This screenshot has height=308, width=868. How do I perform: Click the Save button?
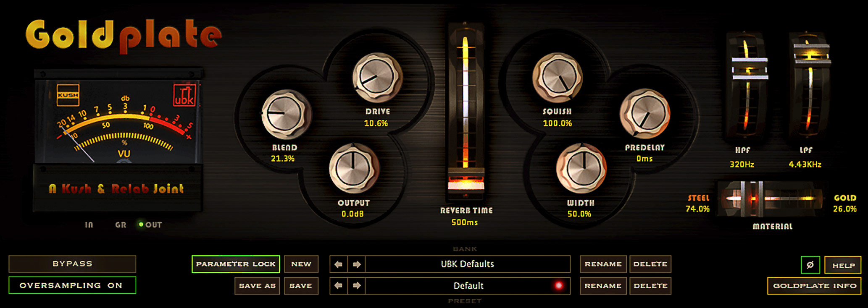click(x=301, y=286)
